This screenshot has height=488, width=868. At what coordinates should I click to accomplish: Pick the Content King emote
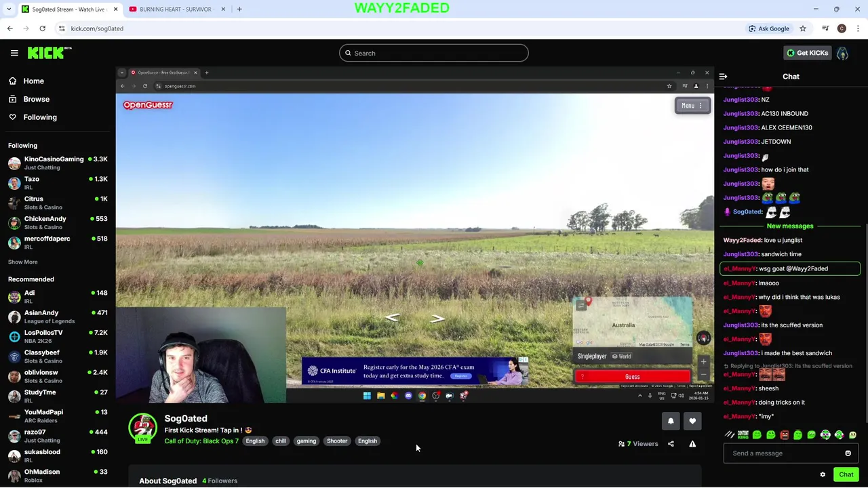coord(743,435)
